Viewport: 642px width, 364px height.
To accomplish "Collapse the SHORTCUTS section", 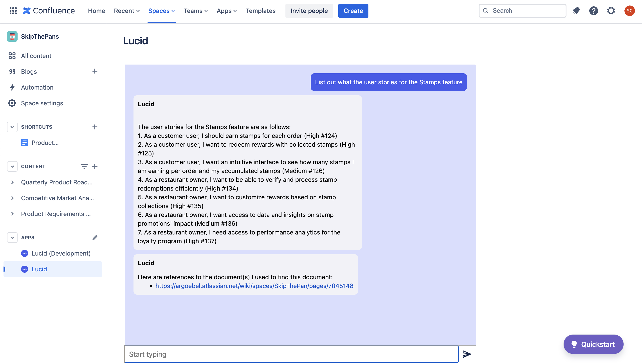I will tap(12, 127).
